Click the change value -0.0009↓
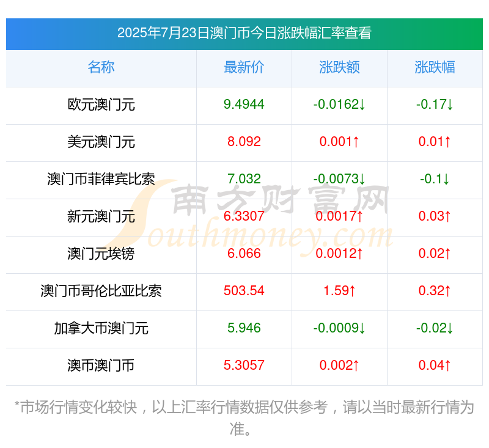This screenshot has width=489, height=448. coord(339,328)
